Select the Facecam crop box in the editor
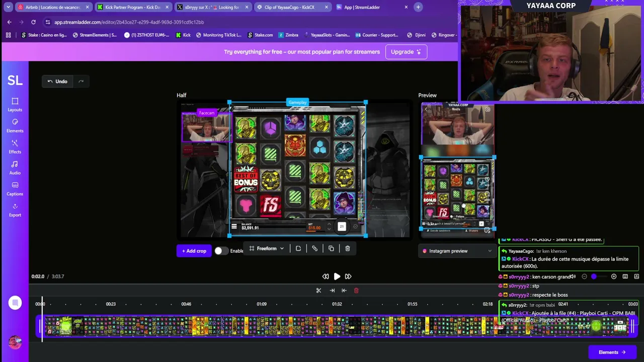Screen dimensions: 644x362 (207, 127)
